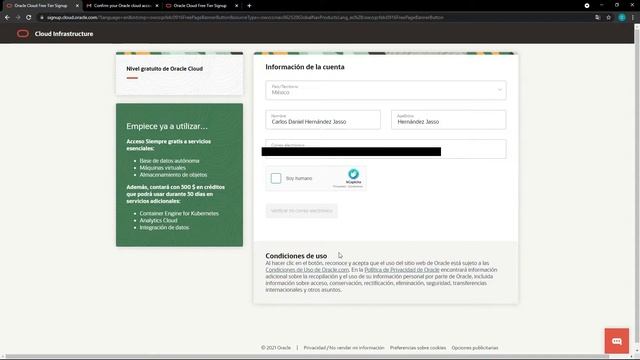Click the Nombre input field
The image size is (640, 360).
coord(323,120)
